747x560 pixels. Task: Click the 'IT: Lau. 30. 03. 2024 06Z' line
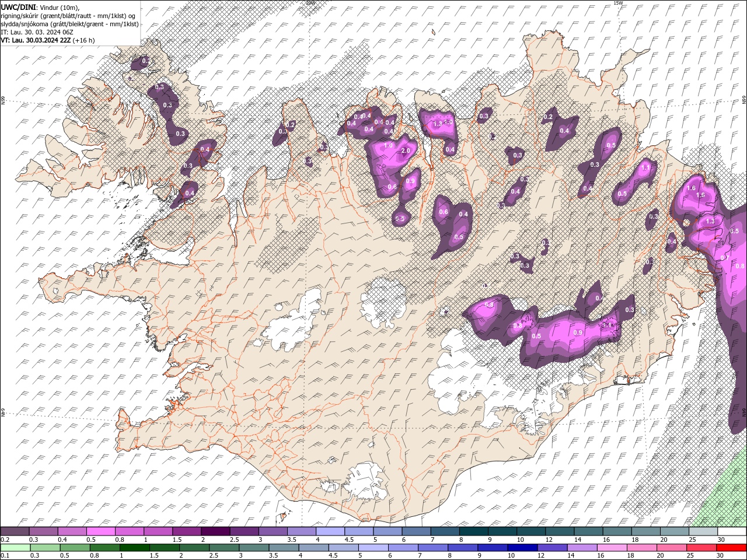[37, 32]
